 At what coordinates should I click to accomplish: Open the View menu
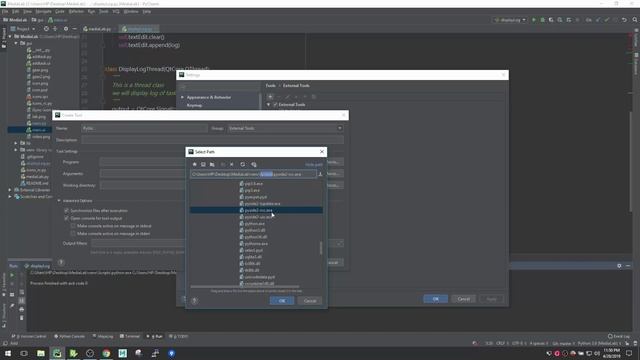click(x=27, y=11)
